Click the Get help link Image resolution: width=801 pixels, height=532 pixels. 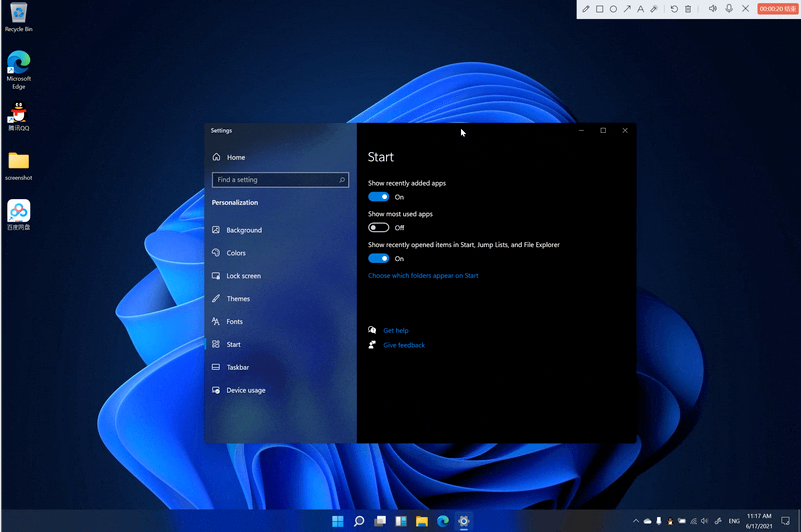click(x=395, y=330)
